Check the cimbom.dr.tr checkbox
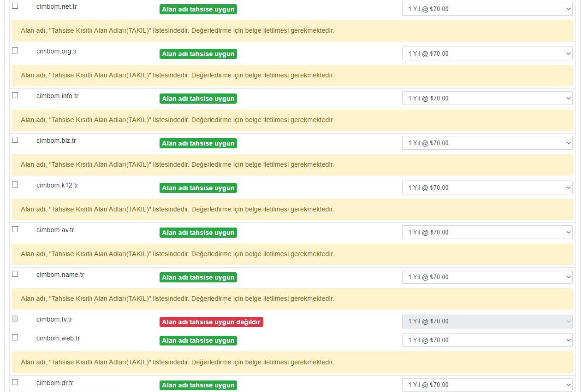582x392 pixels. click(15, 382)
